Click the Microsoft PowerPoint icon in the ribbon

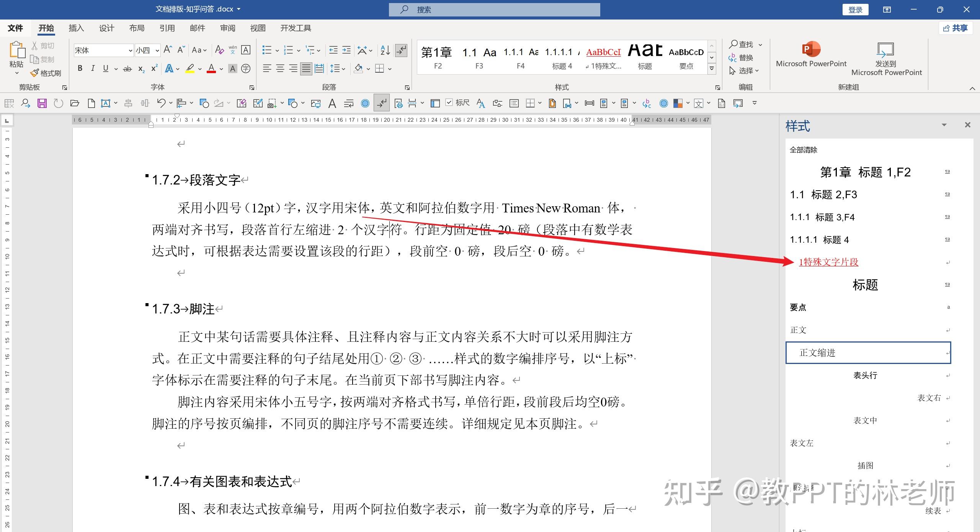tap(811, 50)
